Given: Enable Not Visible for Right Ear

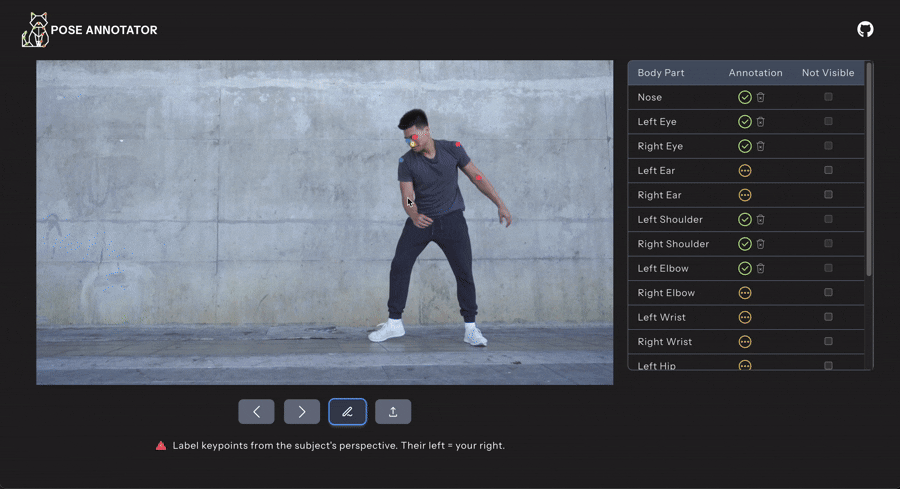Looking at the screenshot, I should coord(828,195).
